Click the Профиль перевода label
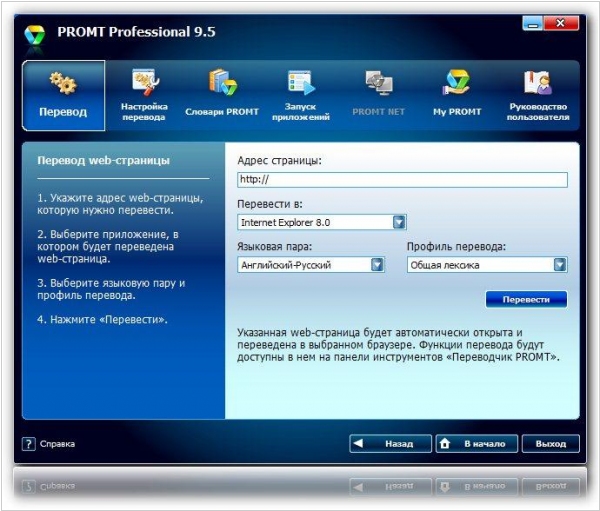Viewport: 600px width, 511px height. point(456,247)
